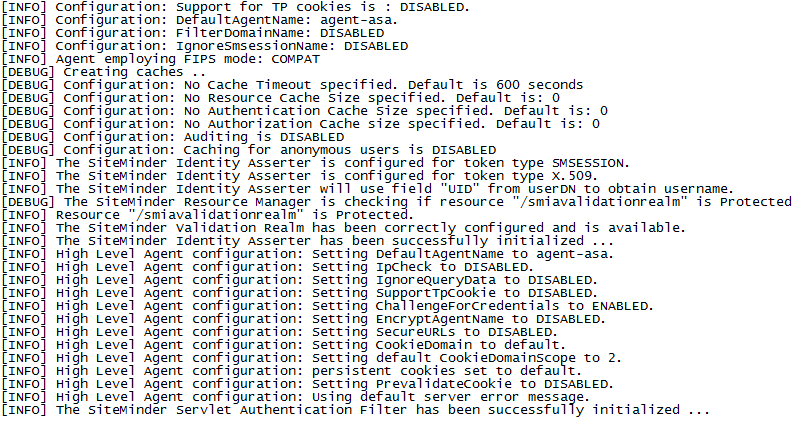Select the DefaultAgentName: agent-asa line
Screen dimensions: 792x435
(200, 20)
